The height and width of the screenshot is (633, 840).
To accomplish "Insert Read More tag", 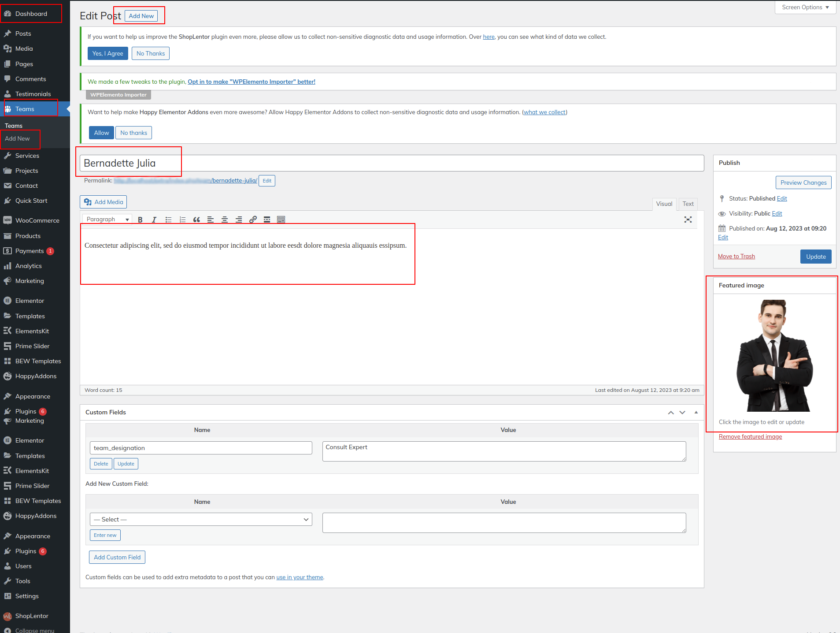I will (267, 220).
